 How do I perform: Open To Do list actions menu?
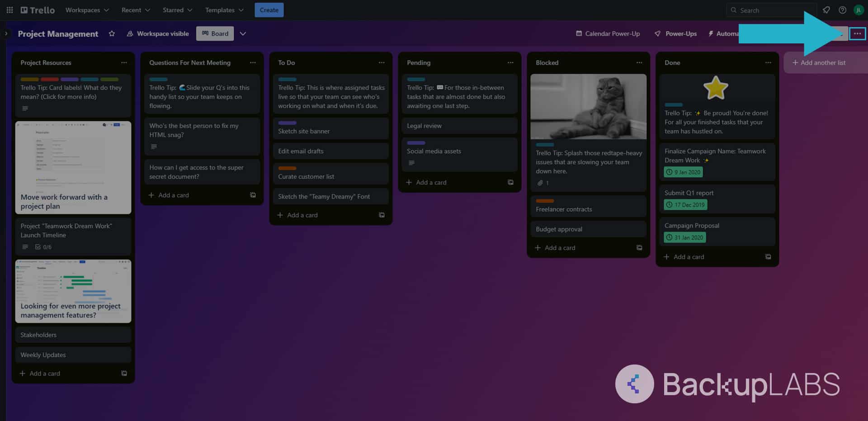point(382,63)
